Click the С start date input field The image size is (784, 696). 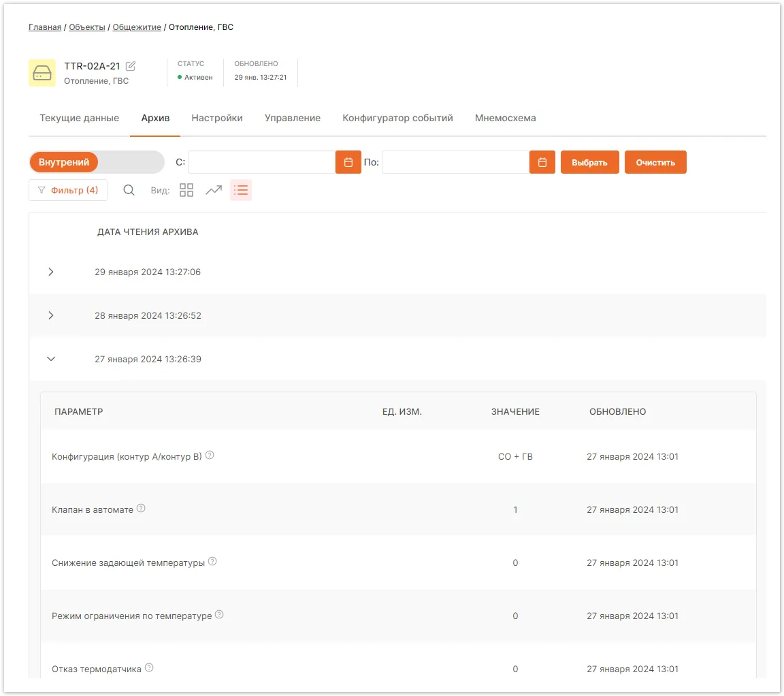[x=261, y=162]
